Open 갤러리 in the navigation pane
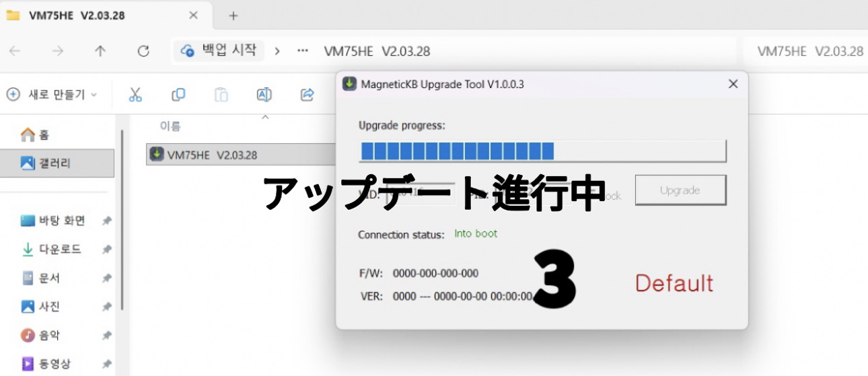868x376 pixels. [57, 163]
